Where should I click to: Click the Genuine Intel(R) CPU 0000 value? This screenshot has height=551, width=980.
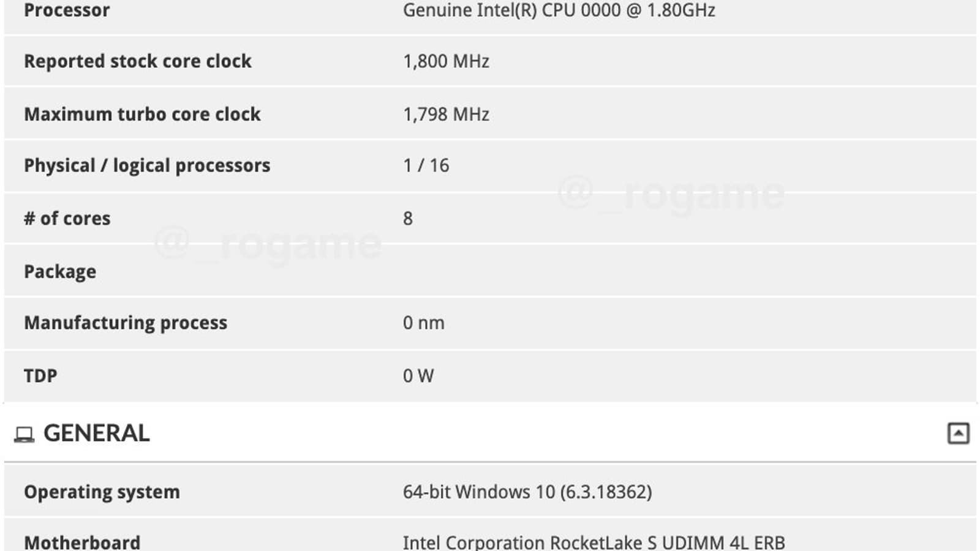tap(559, 10)
